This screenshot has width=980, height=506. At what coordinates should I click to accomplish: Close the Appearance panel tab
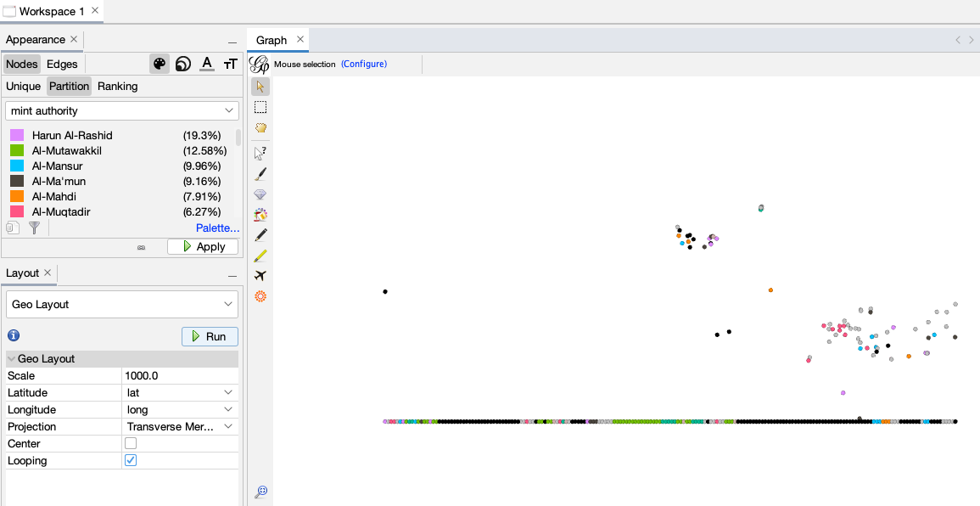pos(74,39)
